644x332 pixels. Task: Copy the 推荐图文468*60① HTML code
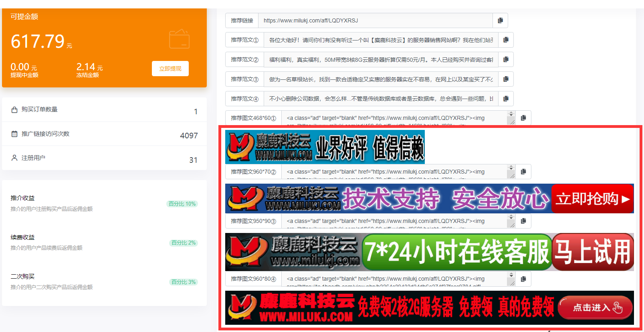tap(523, 118)
